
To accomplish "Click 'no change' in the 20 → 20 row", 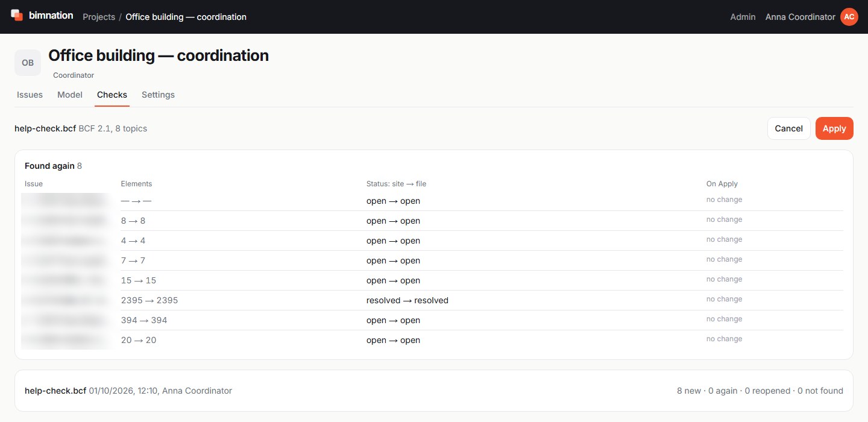I will [724, 339].
